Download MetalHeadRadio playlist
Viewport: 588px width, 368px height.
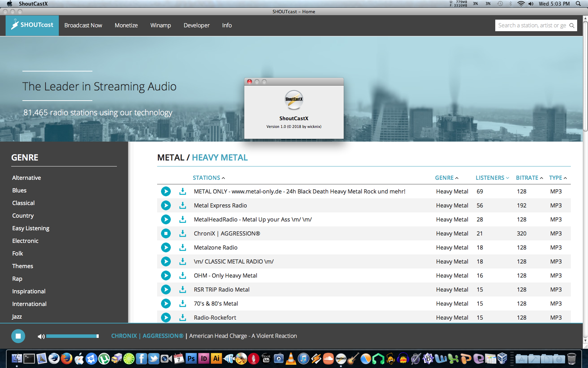pos(183,219)
